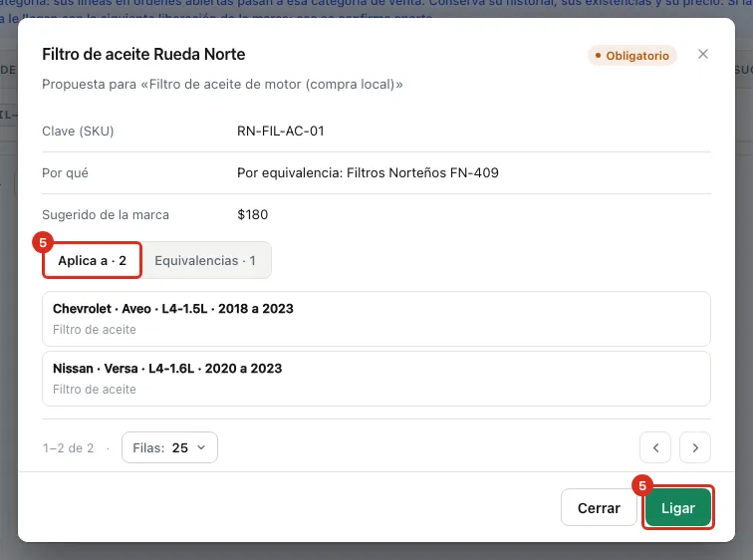Image resolution: width=753 pixels, height=560 pixels.
Task: Select the Nissan Versa L4-1.6L row
Action: click(x=376, y=379)
